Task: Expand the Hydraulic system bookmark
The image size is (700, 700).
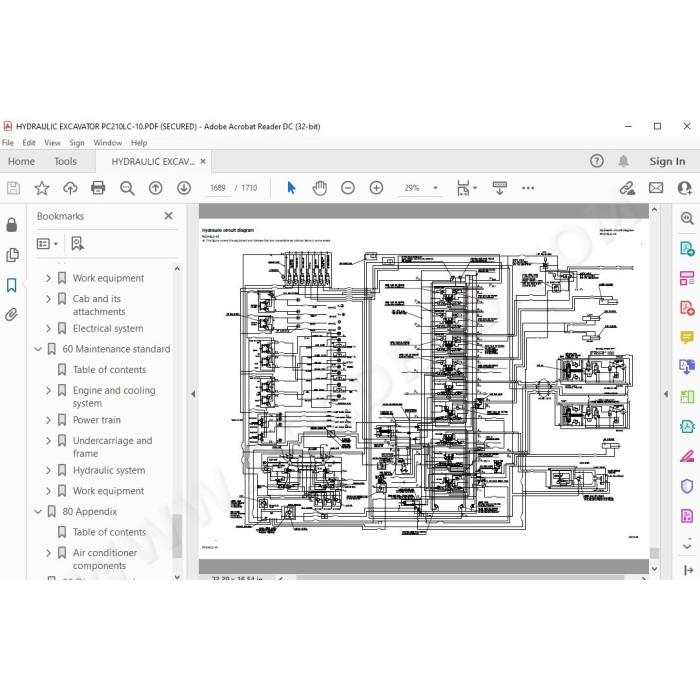Action: pos(48,471)
